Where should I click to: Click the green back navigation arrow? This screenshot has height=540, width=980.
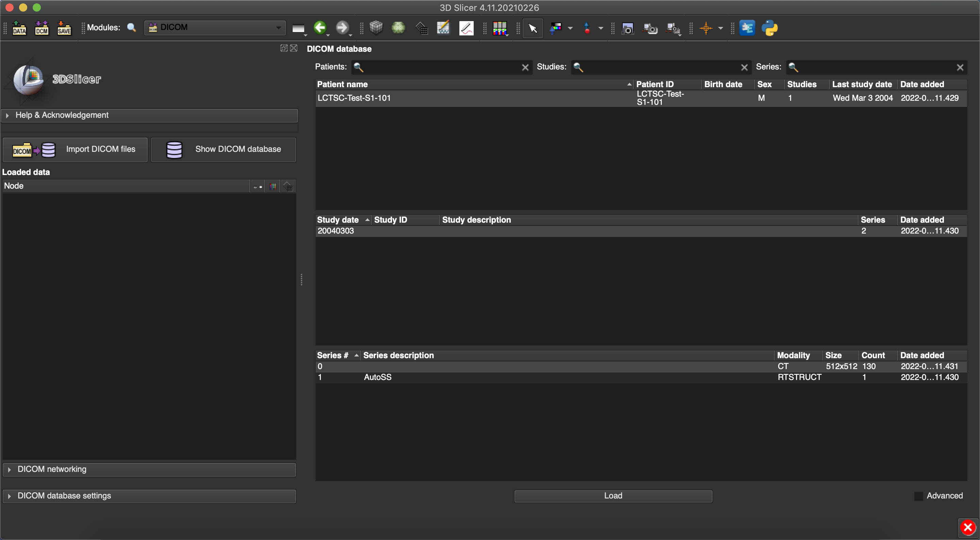tap(320, 27)
